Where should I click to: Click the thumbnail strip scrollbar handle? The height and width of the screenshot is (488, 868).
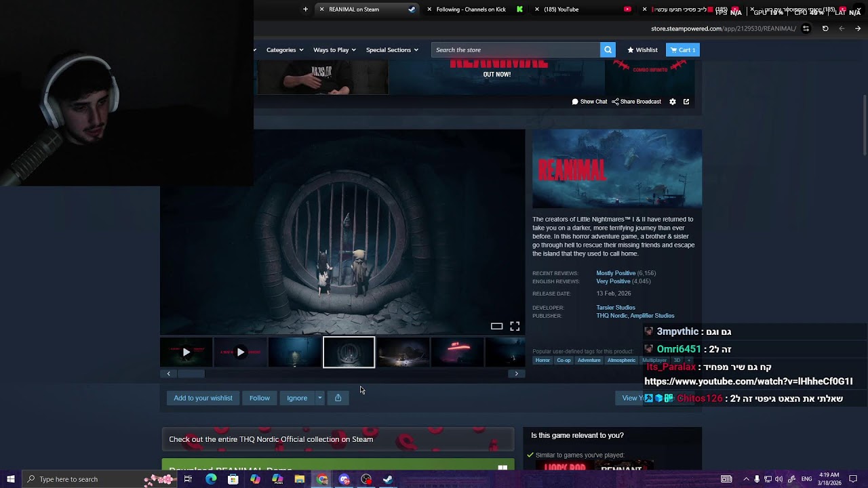point(191,373)
